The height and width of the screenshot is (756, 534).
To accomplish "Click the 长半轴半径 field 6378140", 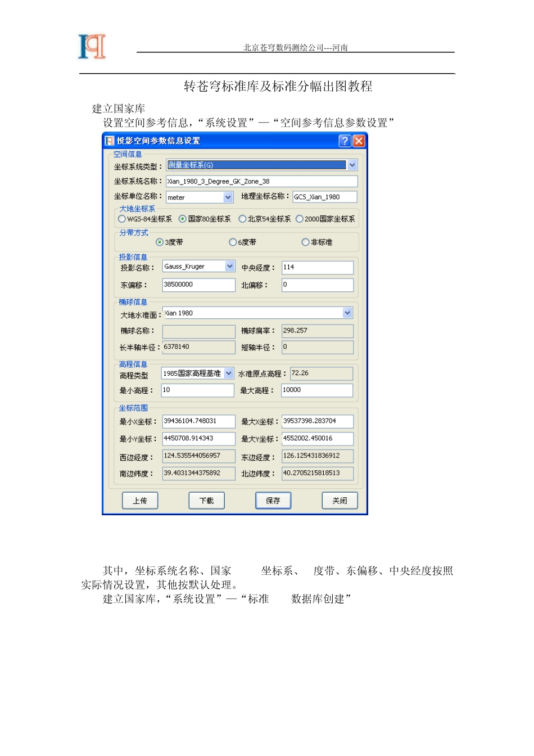I will pyautogui.click(x=198, y=347).
